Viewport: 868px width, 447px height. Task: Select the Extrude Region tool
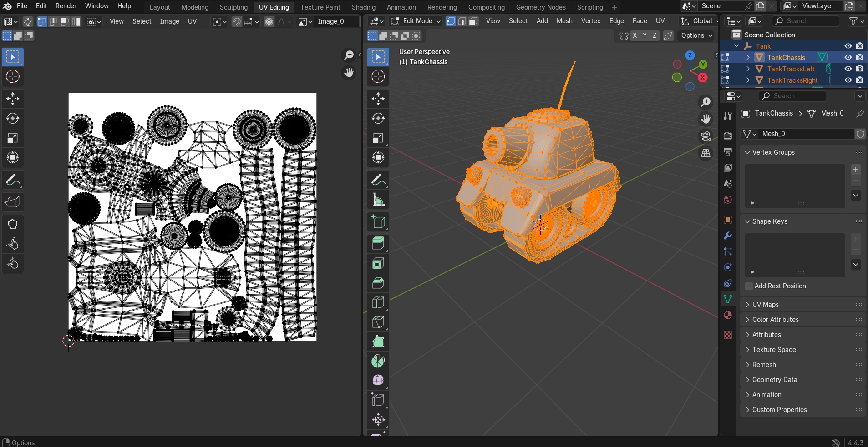click(x=378, y=243)
